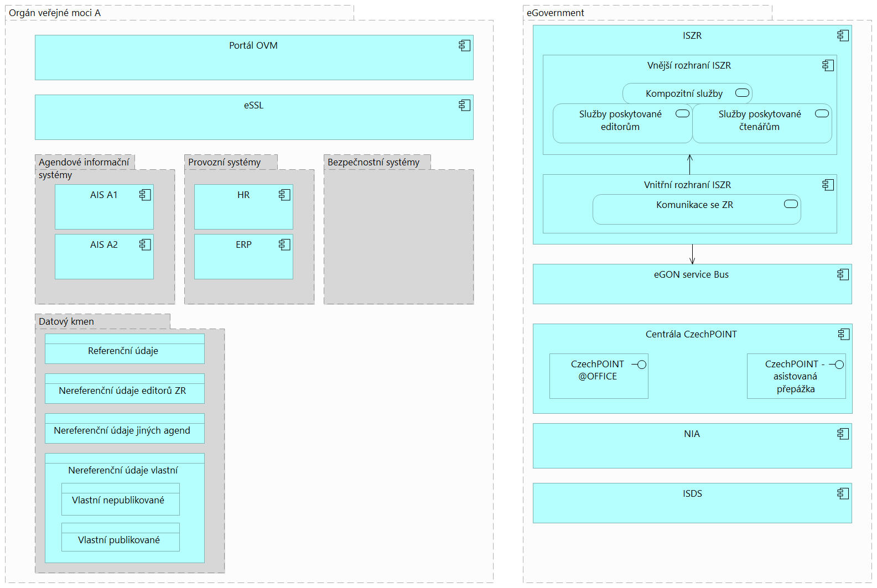Select the NIA label text
The image size is (877, 588).
click(x=692, y=434)
